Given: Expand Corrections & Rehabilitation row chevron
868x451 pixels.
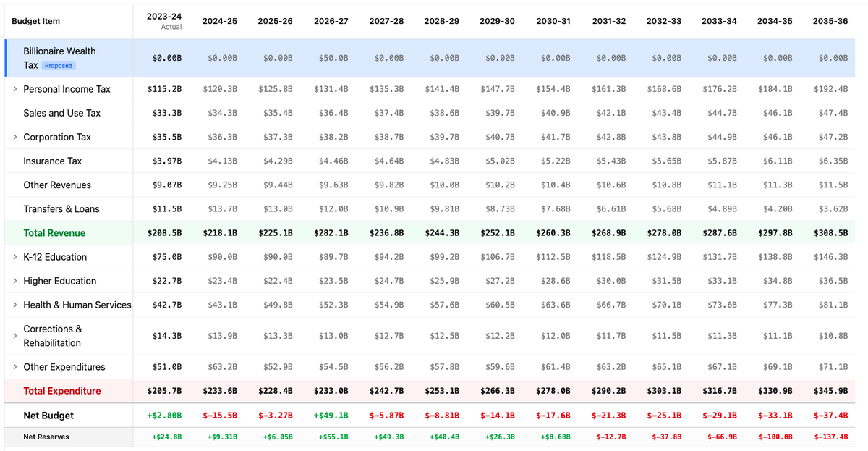Looking at the screenshot, I should coord(14,336).
